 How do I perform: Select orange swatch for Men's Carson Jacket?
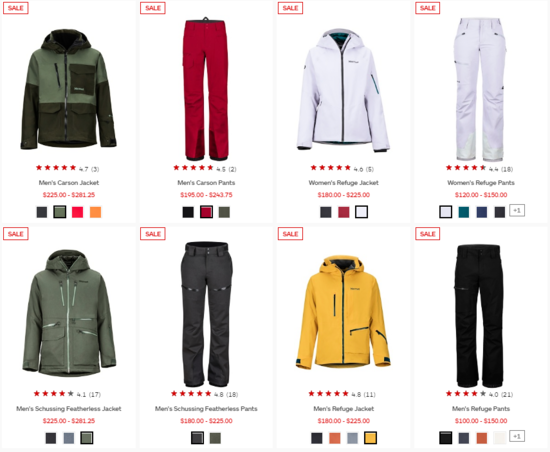pos(95,212)
